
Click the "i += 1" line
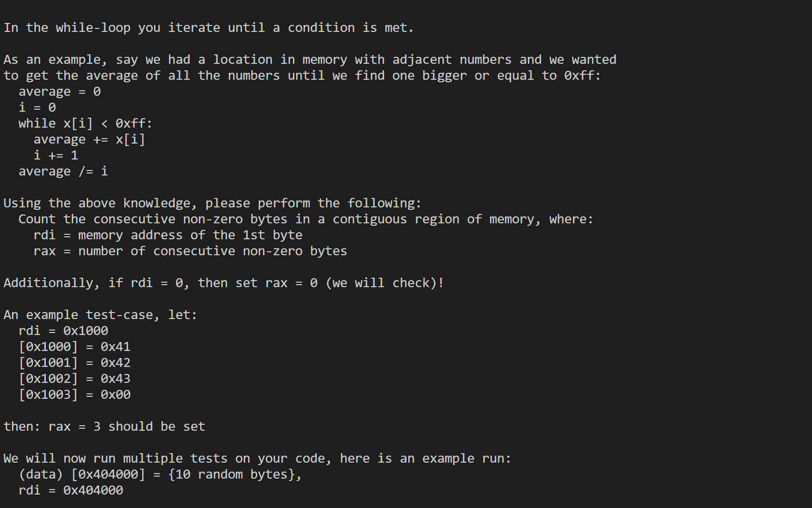click(56, 156)
